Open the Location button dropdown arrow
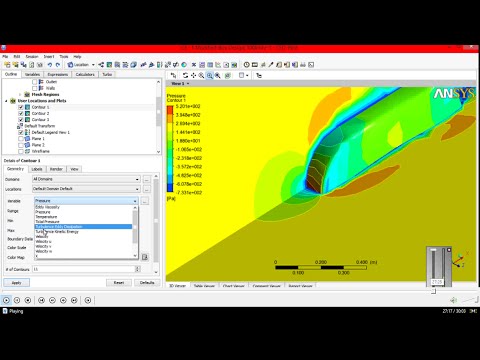 (93, 65)
